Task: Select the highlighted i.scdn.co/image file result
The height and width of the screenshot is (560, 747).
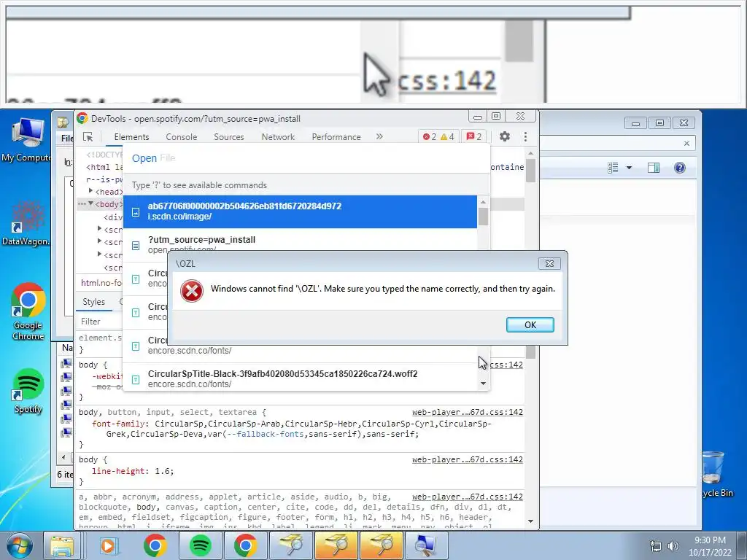Action: coord(300,211)
